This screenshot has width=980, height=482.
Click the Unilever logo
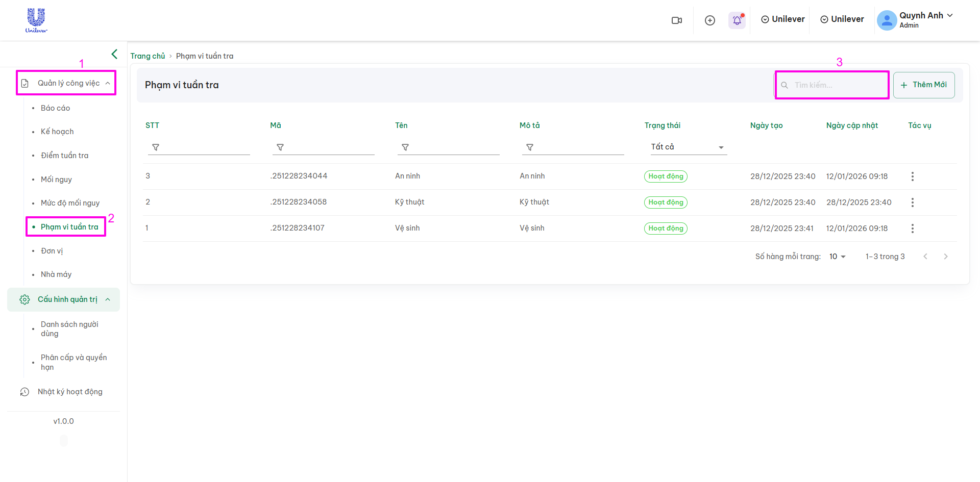click(36, 20)
